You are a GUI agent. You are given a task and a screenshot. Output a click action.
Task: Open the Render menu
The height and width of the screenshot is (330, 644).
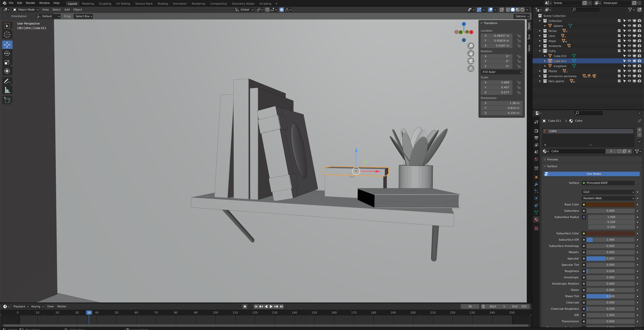coord(30,3)
